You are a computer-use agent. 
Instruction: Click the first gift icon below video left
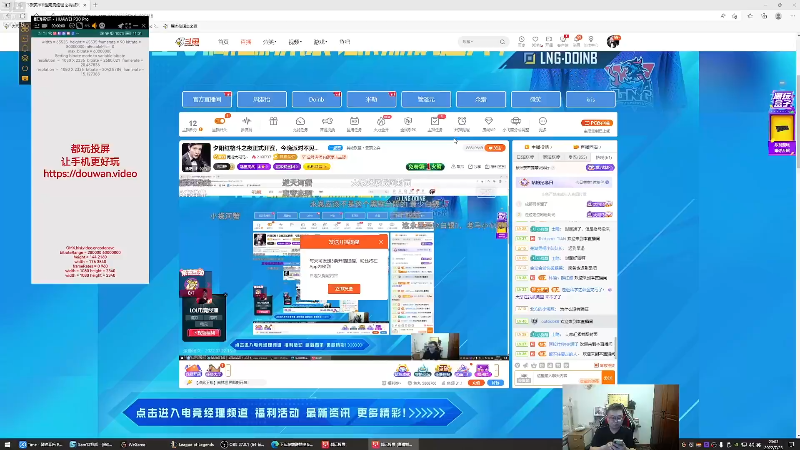point(193,370)
